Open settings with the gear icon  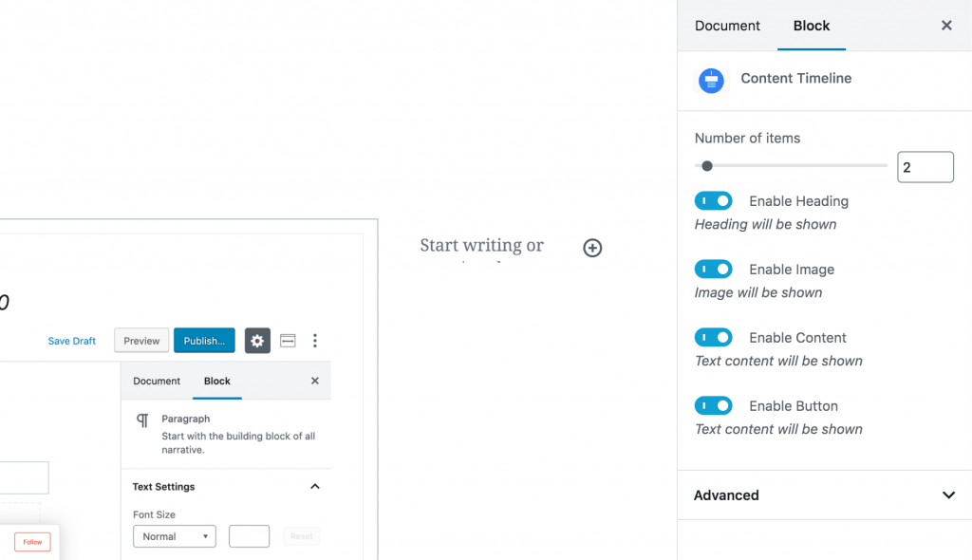[257, 341]
